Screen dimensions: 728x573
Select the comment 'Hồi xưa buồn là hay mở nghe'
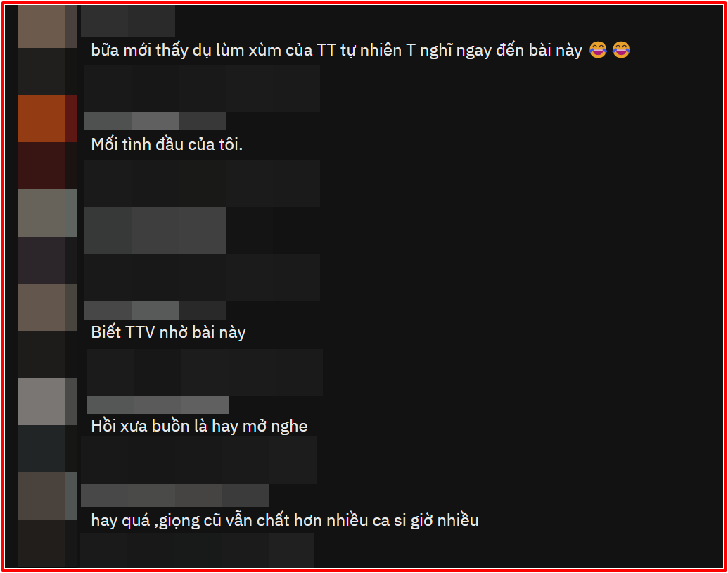[x=199, y=426]
